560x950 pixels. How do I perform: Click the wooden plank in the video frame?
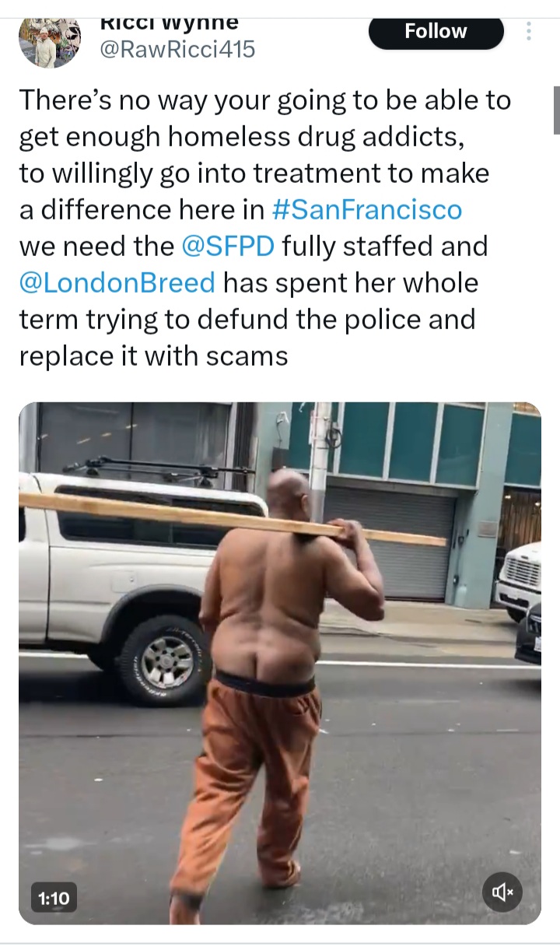coord(233,519)
